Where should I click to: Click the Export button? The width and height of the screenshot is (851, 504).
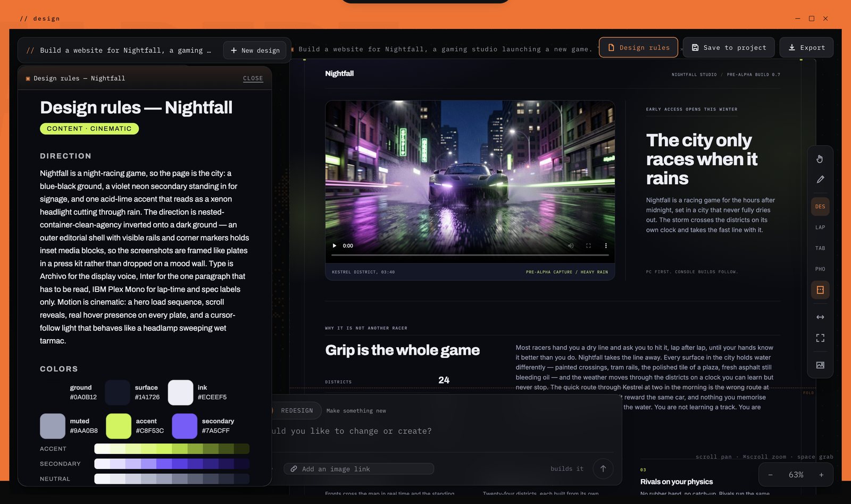tap(806, 47)
